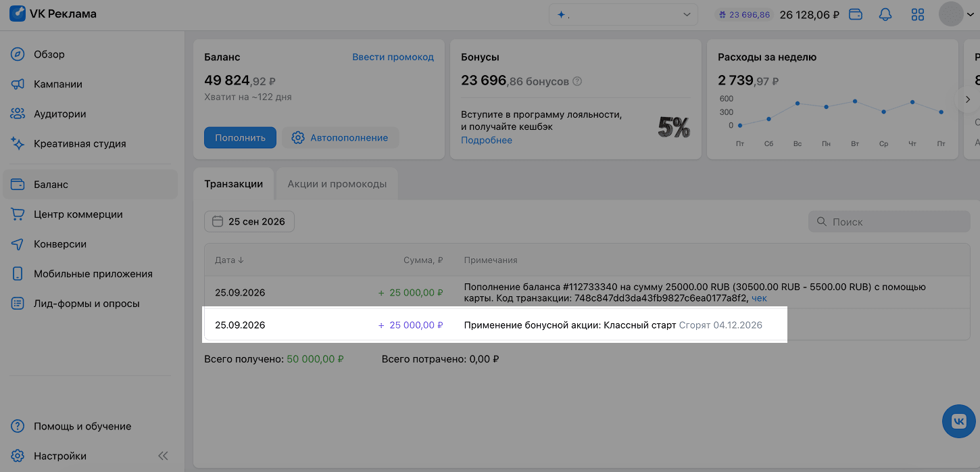Viewport: 980px width, 472px height.
Task: Click the Креативная студия sparkle icon
Action: coord(18,144)
